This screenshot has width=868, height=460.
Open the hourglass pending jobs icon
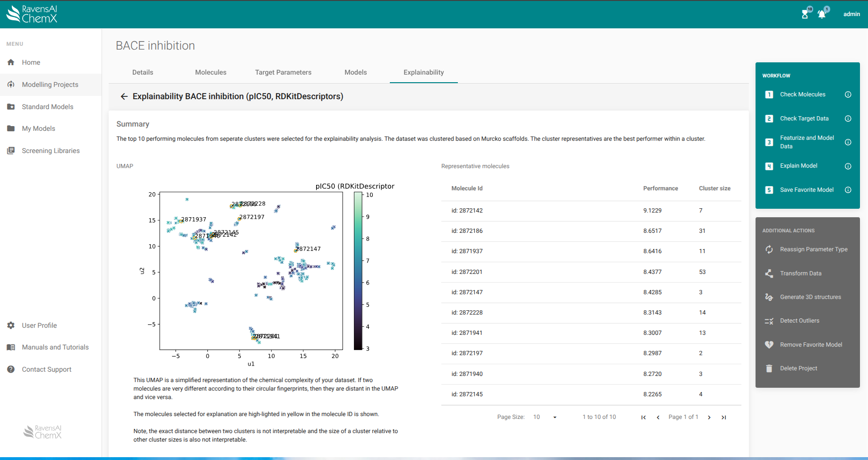coord(805,14)
